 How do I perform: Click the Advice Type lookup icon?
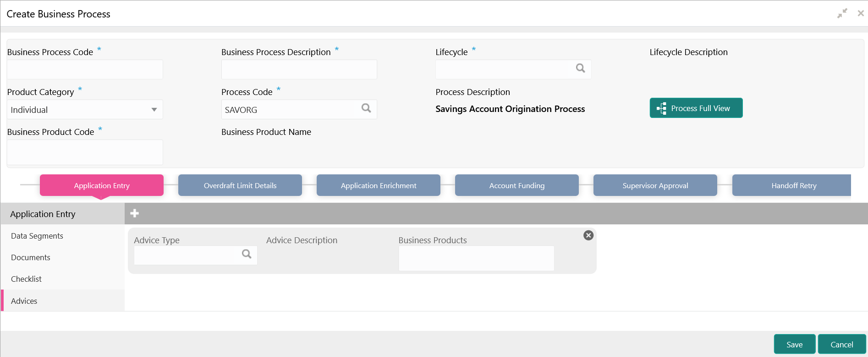pos(247,254)
